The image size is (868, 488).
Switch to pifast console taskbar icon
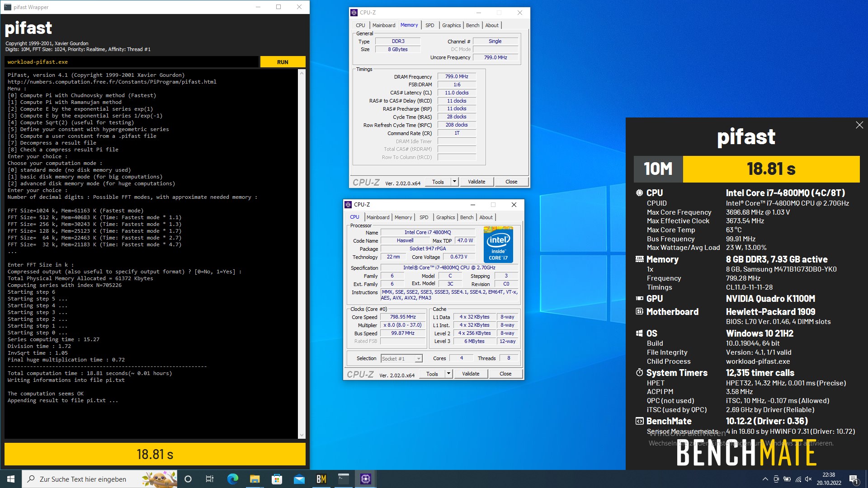coord(344,479)
